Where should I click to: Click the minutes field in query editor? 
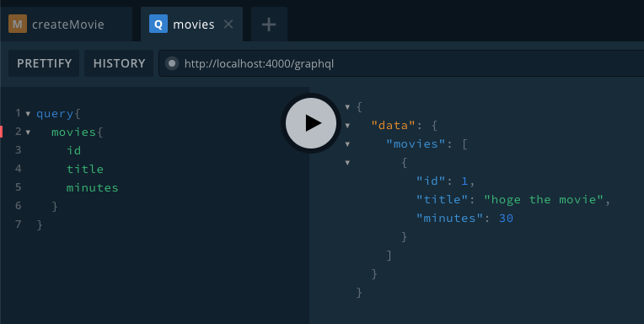tap(93, 187)
